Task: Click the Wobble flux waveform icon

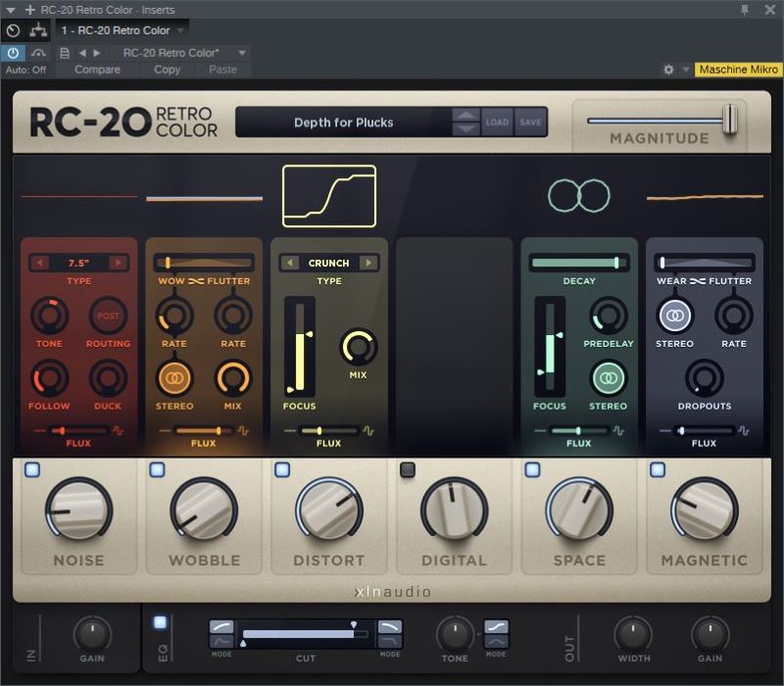Action: point(243,430)
